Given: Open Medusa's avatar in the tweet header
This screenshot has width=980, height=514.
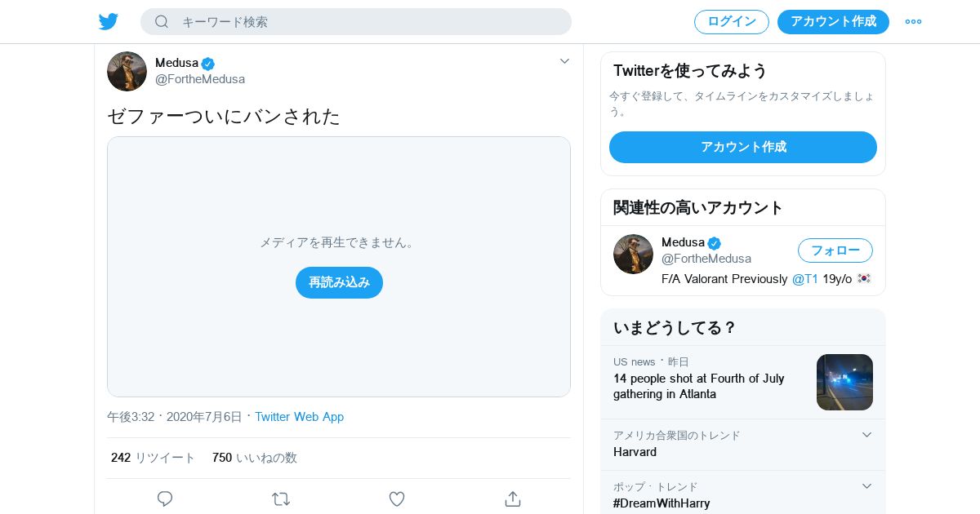Looking at the screenshot, I should (x=127, y=71).
